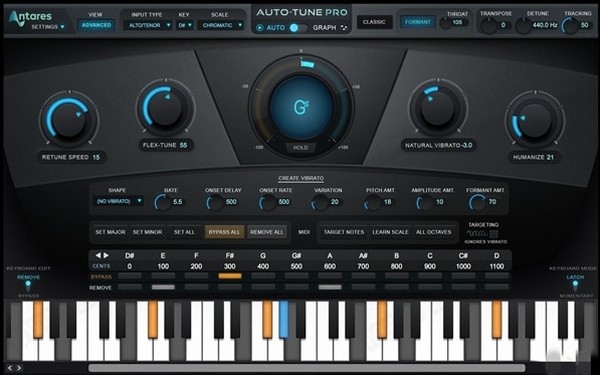
Task: Toggle Remove for note E
Action: [x=163, y=287]
